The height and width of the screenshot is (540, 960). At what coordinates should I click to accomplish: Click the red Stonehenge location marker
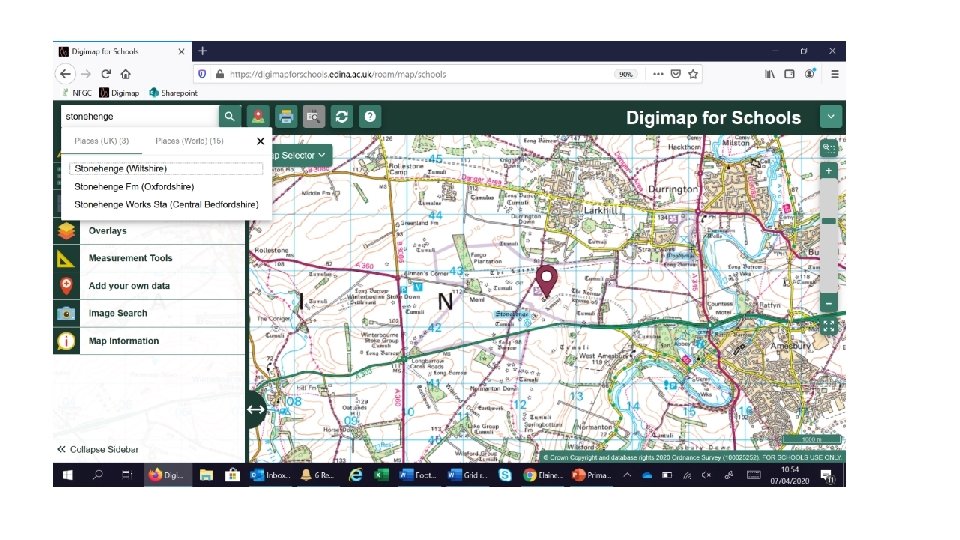click(x=546, y=280)
